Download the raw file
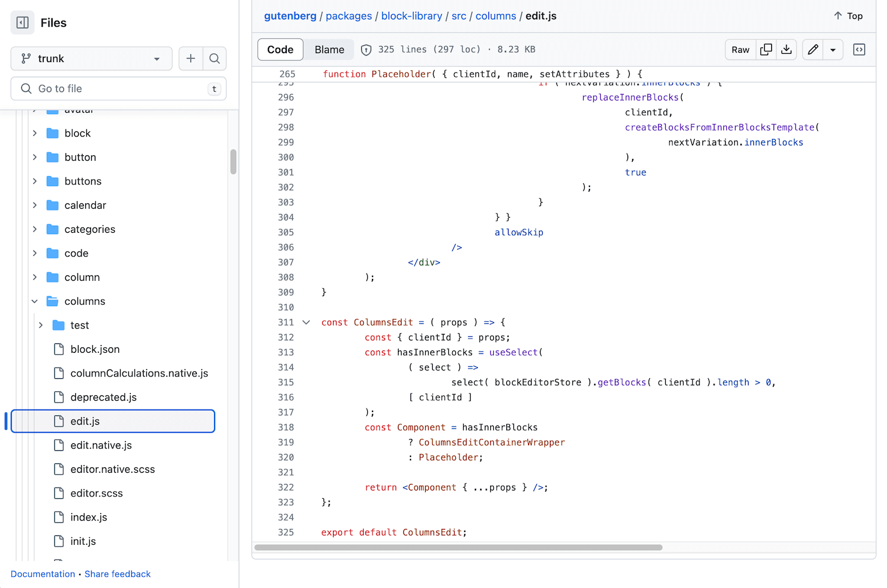 (786, 50)
